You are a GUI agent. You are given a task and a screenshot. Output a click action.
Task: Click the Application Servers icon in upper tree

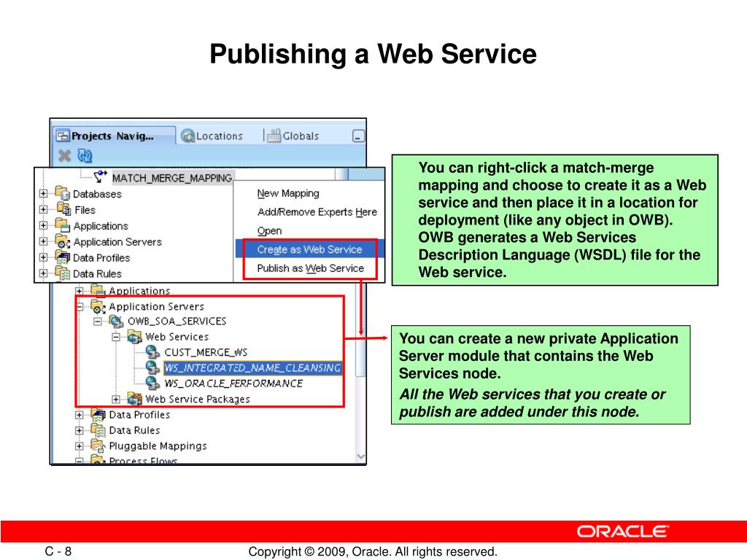pyautogui.click(x=63, y=241)
